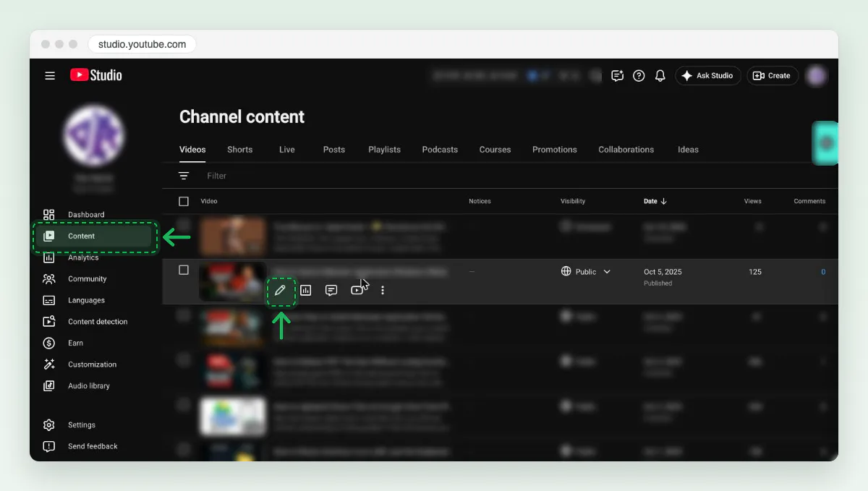This screenshot has width=868, height=491.
Task: Click the Analytics bar chart sidebar icon
Action: (49, 257)
